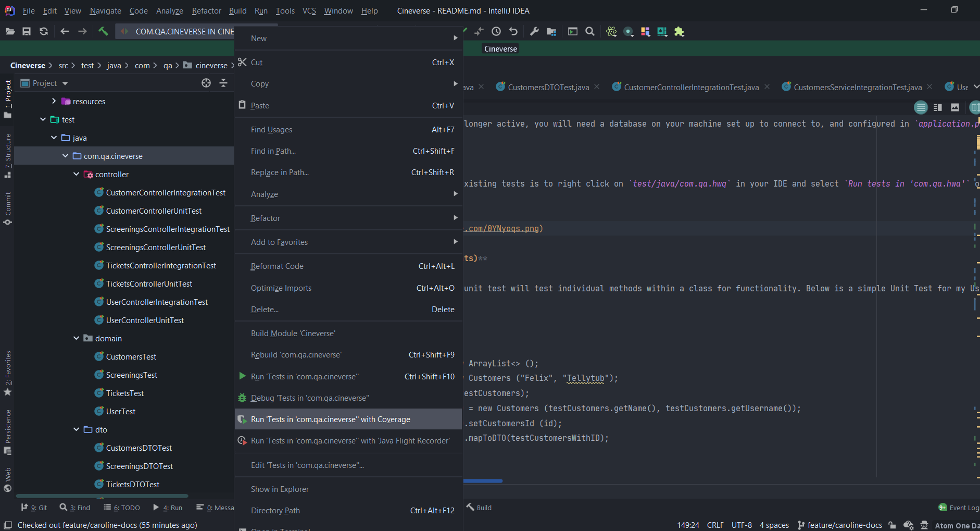This screenshot has width=980, height=531.
Task: Select Reformat Code in context menu
Action: pyautogui.click(x=348, y=266)
